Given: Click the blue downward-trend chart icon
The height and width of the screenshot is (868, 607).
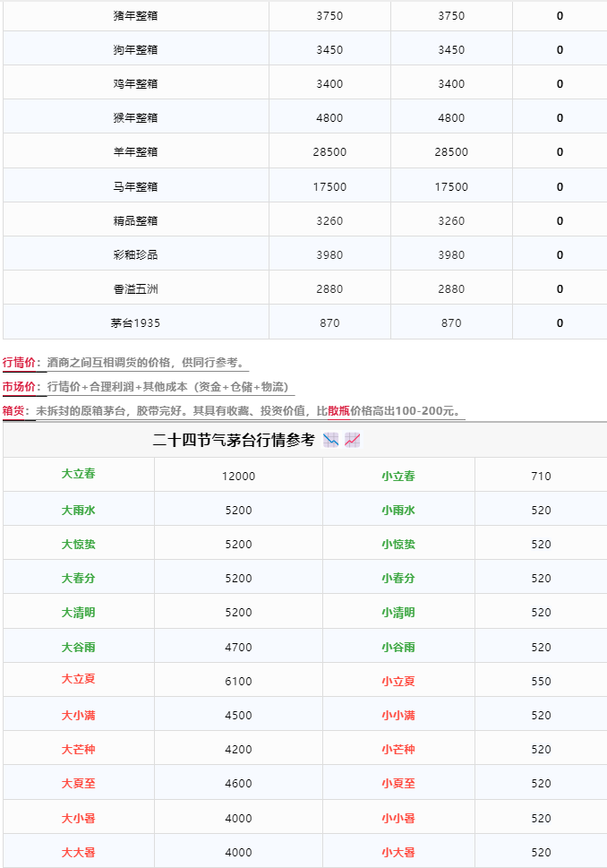Looking at the screenshot, I should 331,440.
